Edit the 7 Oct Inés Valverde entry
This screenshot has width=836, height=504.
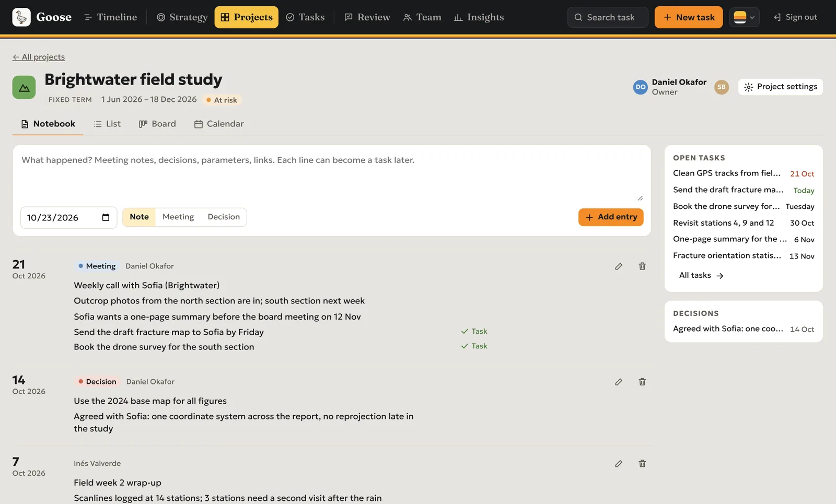click(x=619, y=464)
